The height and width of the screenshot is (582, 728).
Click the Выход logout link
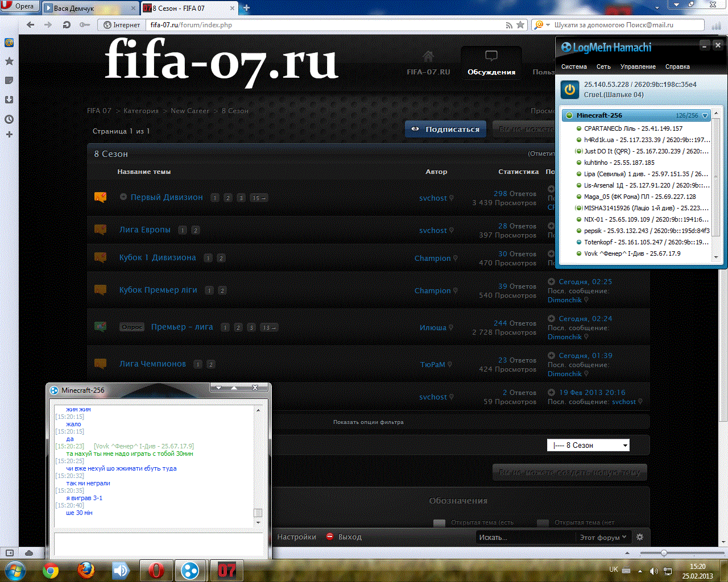click(x=350, y=537)
